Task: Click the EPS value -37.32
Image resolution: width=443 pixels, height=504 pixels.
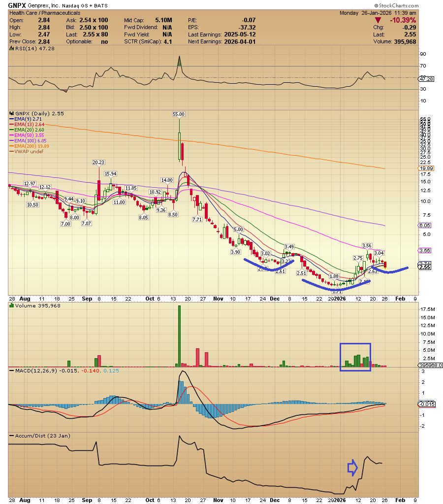Action: [x=247, y=28]
